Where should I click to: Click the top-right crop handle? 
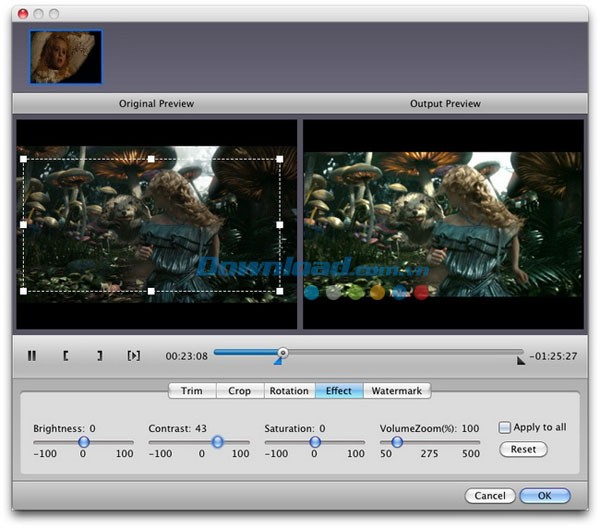tap(280, 159)
